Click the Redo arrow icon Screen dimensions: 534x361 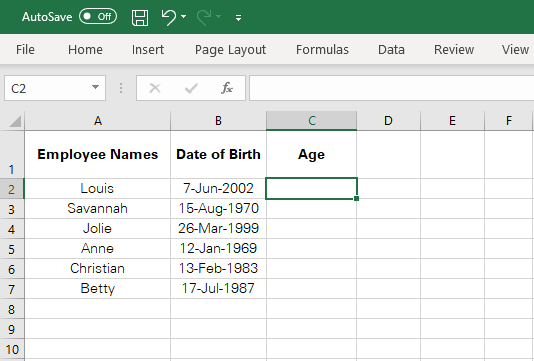pyautogui.click(x=204, y=17)
